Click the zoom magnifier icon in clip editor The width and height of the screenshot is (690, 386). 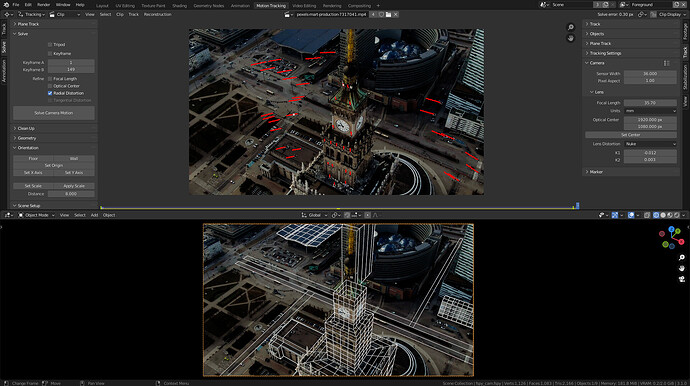click(571, 27)
